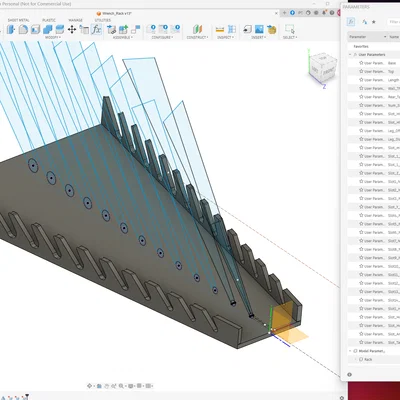Click the Interference icon beside Measure
The height and width of the screenshot is (400, 400).
click(232, 29)
